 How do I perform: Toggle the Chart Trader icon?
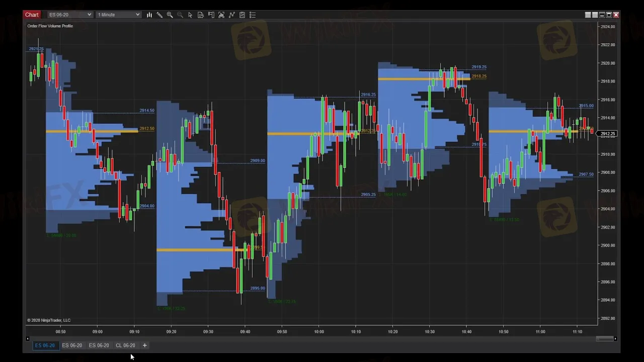pyautogui.click(x=211, y=15)
